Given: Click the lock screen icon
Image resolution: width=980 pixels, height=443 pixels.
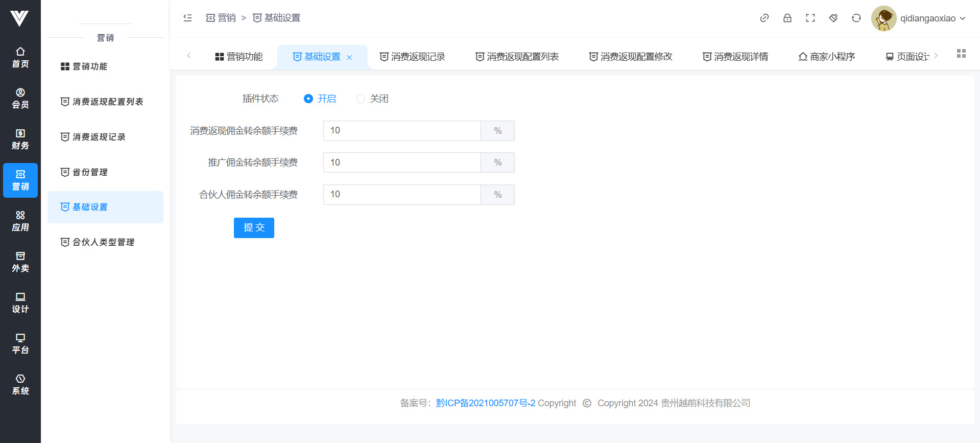Looking at the screenshot, I should (x=787, y=18).
